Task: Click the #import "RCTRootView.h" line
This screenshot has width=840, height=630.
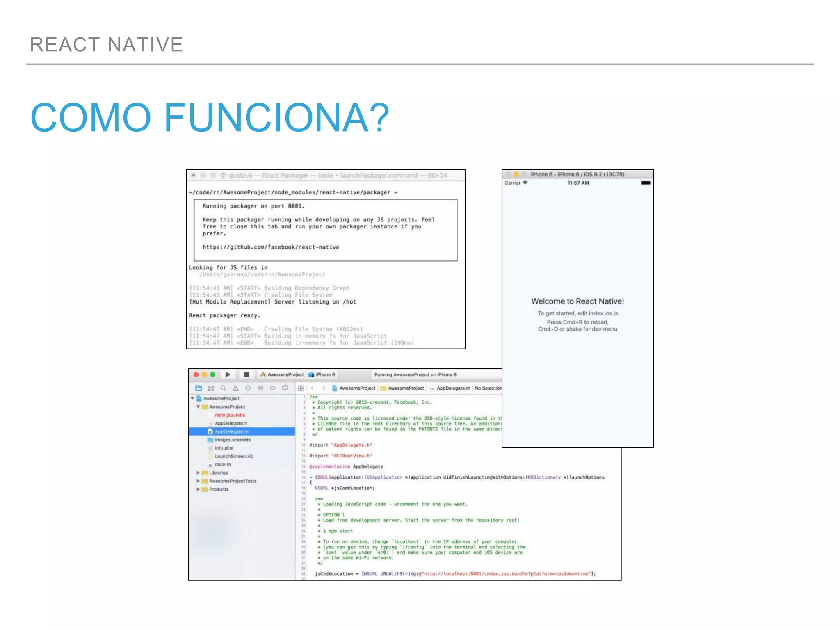Action: (x=340, y=456)
